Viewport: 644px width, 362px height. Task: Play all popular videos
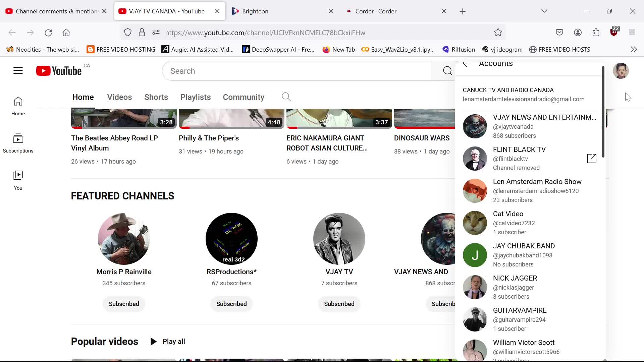pyautogui.click(x=168, y=342)
